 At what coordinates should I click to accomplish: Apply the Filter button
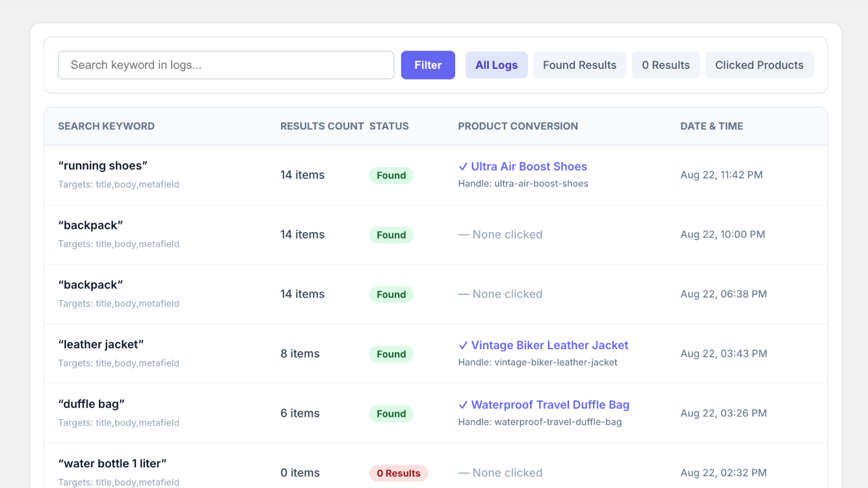tap(428, 65)
